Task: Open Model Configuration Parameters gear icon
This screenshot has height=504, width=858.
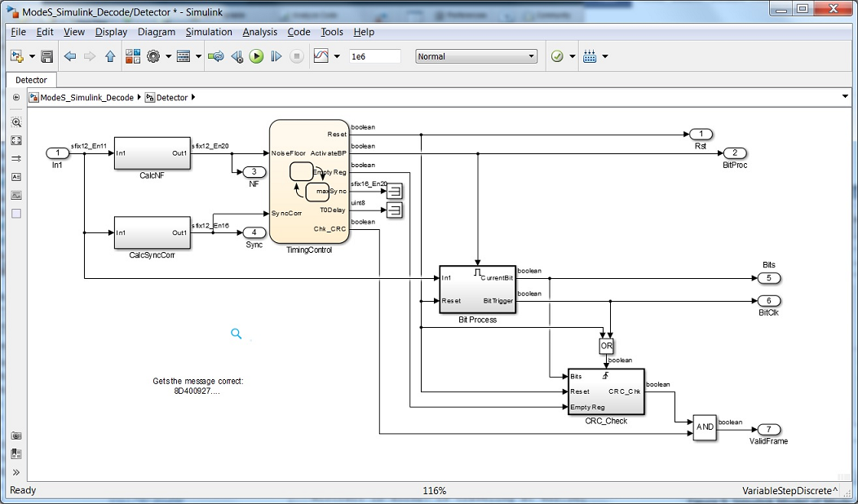Action: pos(153,56)
